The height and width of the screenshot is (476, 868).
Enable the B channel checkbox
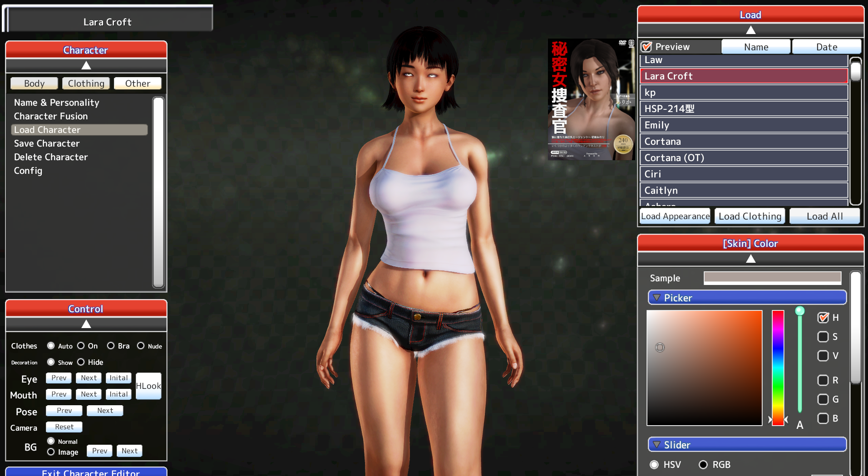pos(823,418)
